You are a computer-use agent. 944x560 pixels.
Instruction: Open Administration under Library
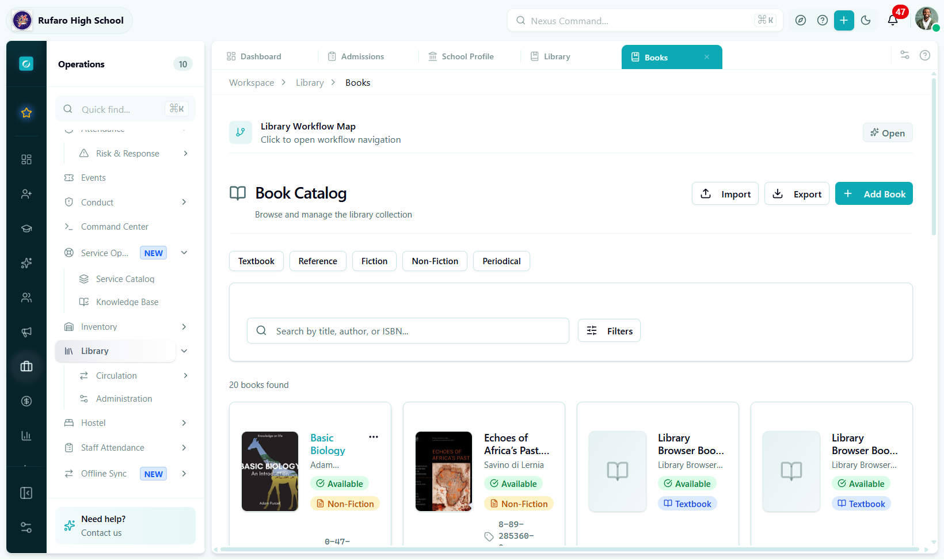coord(124,399)
